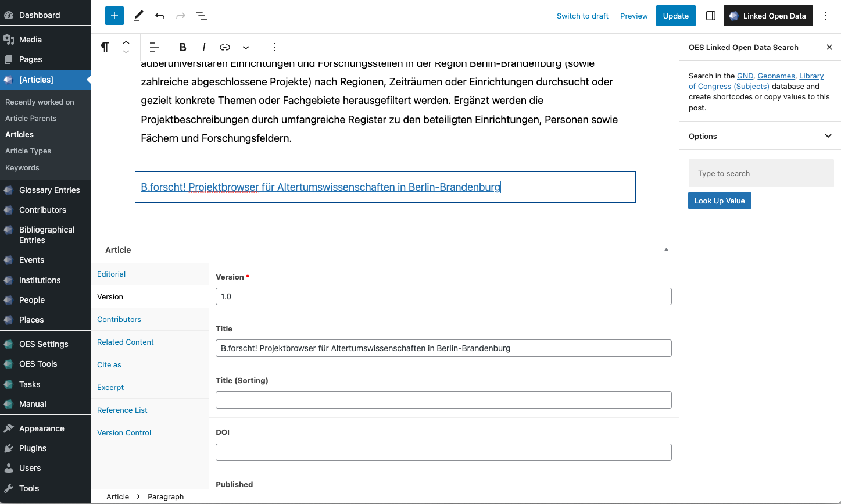Open Recently worked on submenu
The image size is (841, 504).
coord(40,102)
